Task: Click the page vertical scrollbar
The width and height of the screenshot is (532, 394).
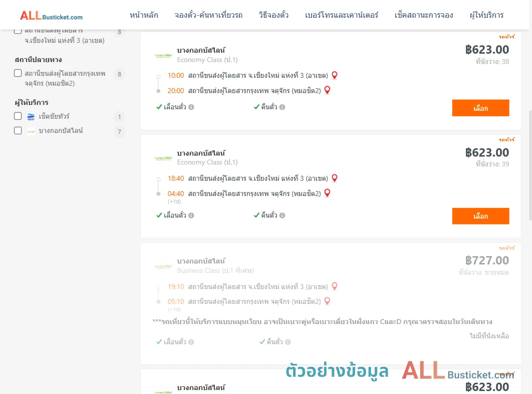Action: point(530,165)
